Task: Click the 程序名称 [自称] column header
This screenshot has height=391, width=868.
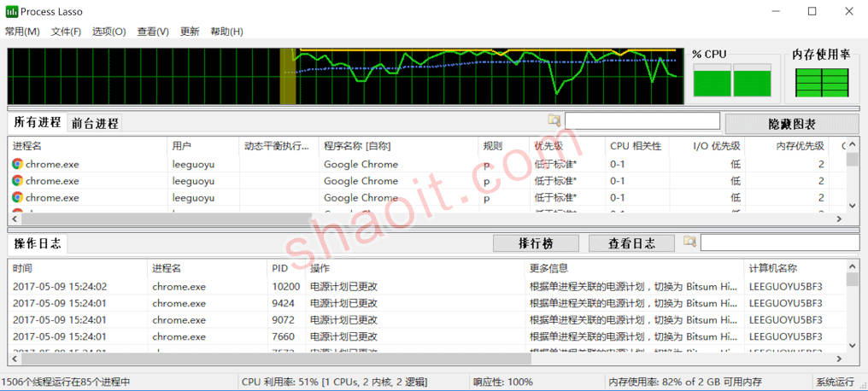Action: [399, 147]
